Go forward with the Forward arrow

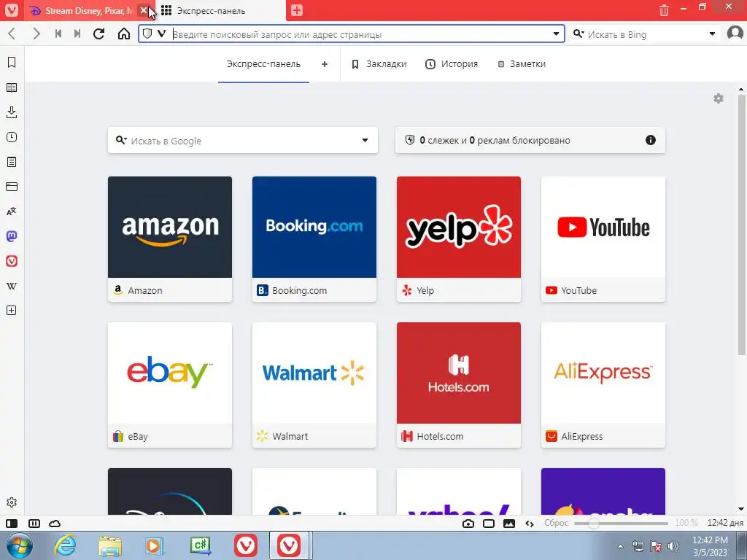[x=36, y=34]
